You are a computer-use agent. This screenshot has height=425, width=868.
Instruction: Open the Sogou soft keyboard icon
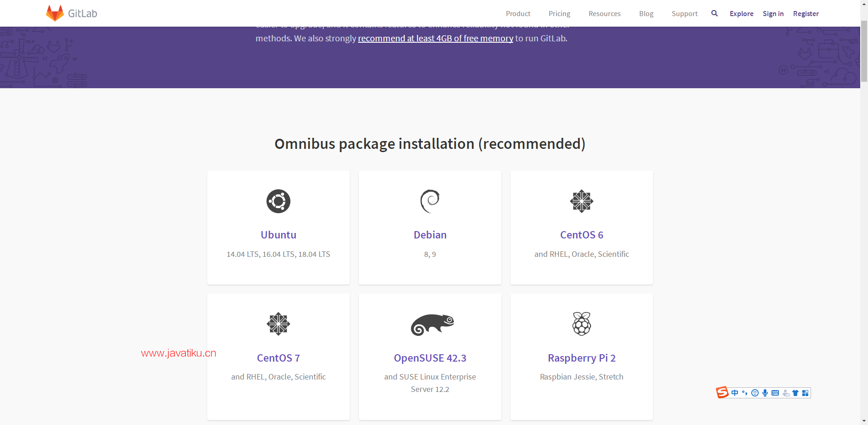click(775, 393)
